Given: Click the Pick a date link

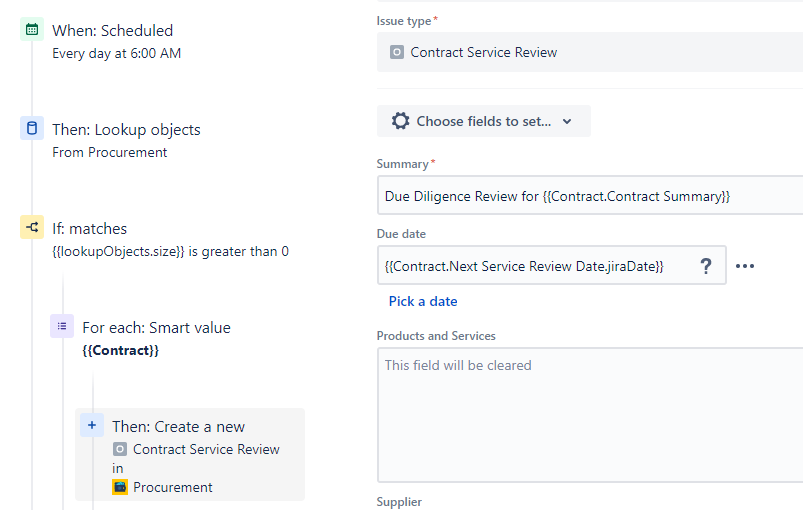Looking at the screenshot, I should [x=423, y=301].
